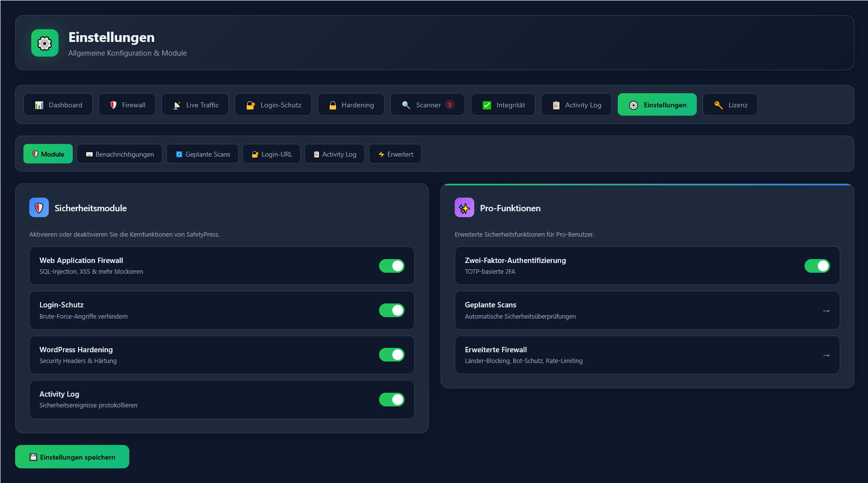This screenshot has width=868, height=483.
Task: Click the Integrität green checkmark icon
Action: pos(487,105)
